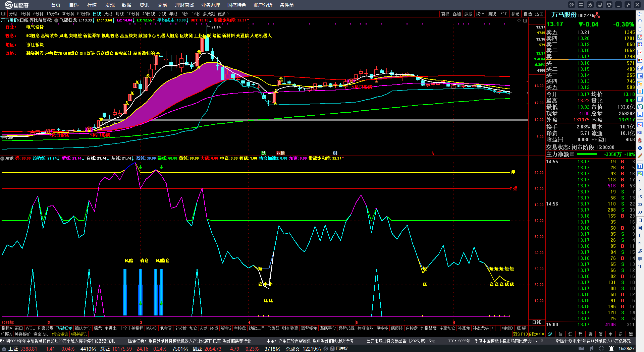Open the 行情 menu
The height and width of the screenshot is (352, 644).
click(92, 5)
